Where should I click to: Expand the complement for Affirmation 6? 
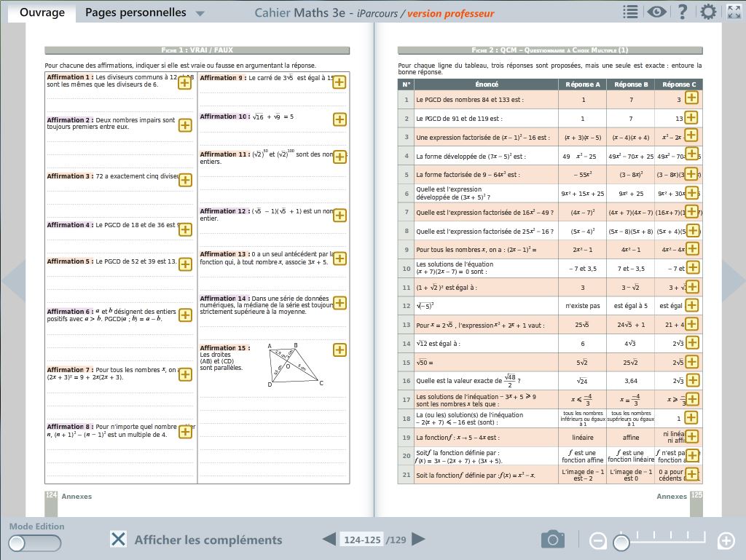pos(185,315)
